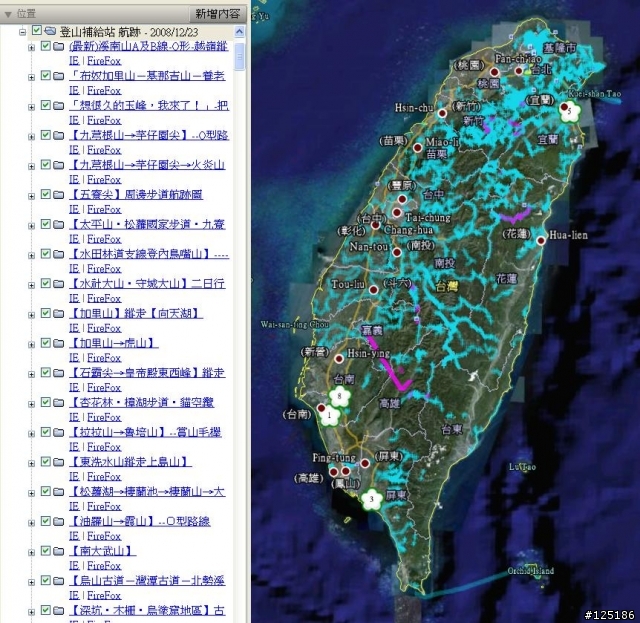Click the Orchid Island label on map
Image resolution: width=640 pixels, height=623 pixels.
[531, 571]
